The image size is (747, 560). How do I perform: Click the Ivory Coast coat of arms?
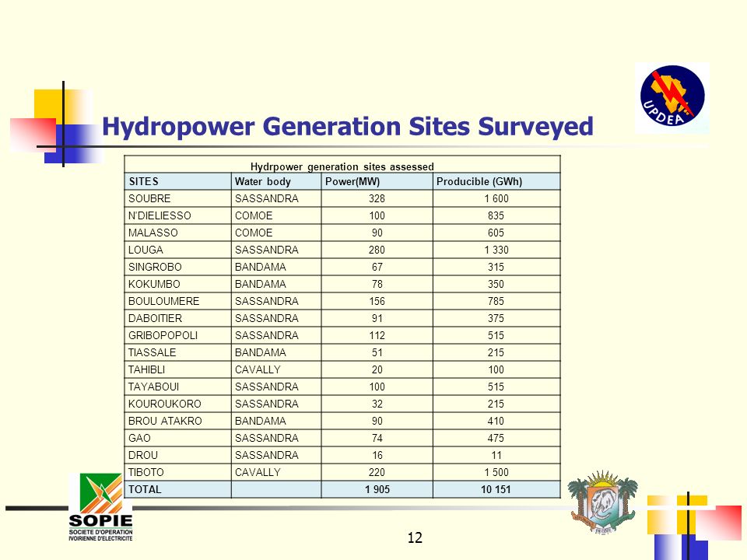(x=603, y=502)
